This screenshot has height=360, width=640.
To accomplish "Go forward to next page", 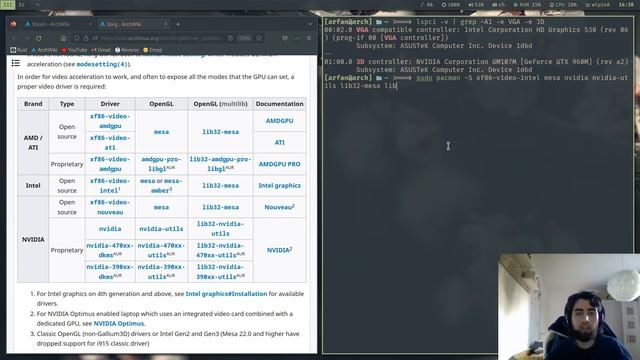I will coord(26,38).
